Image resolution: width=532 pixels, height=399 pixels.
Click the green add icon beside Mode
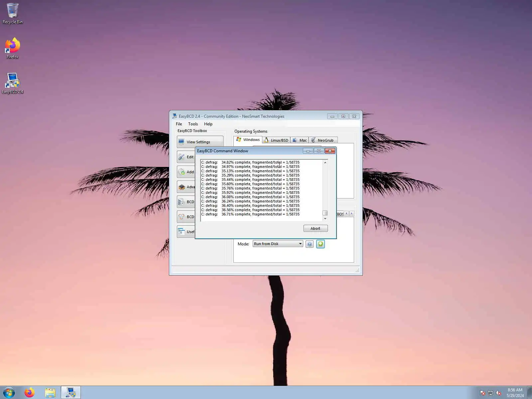point(321,244)
